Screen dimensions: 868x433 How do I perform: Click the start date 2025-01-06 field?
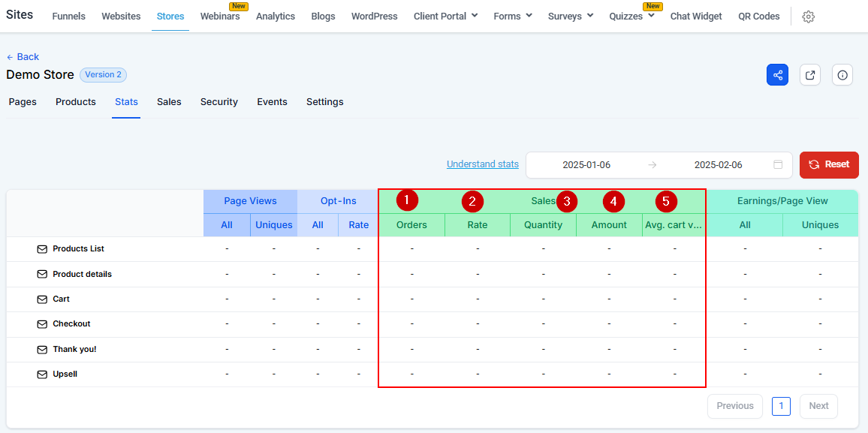pyautogui.click(x=586, y=165)
